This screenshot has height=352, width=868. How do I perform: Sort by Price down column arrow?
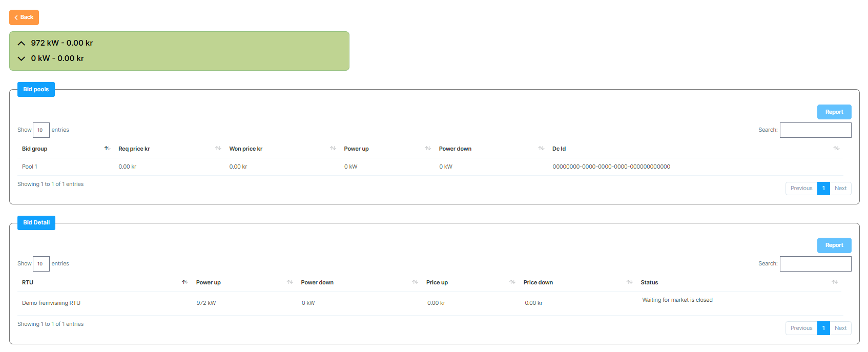coord(630,282)
